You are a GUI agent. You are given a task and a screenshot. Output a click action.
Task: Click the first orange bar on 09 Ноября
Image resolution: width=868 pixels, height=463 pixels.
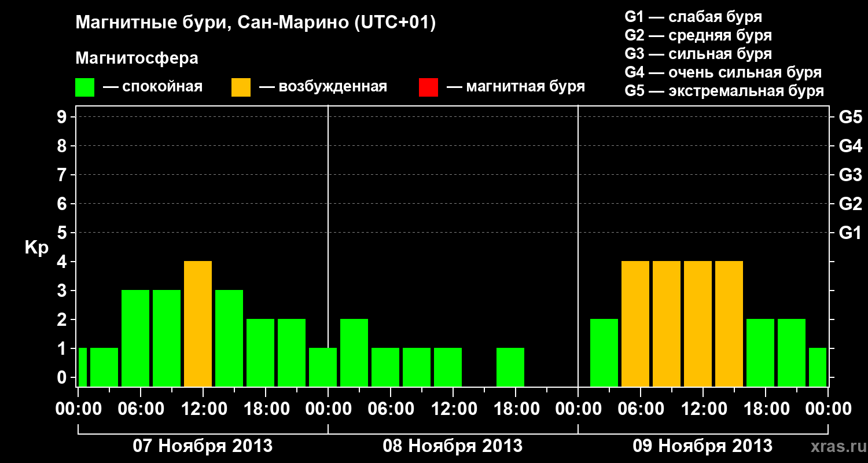(x=635, y=324)
